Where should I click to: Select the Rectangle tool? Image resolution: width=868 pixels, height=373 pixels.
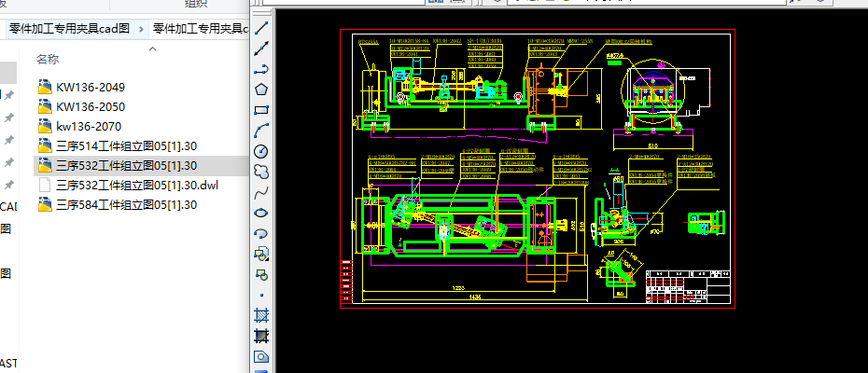click(x=261, y=110)
